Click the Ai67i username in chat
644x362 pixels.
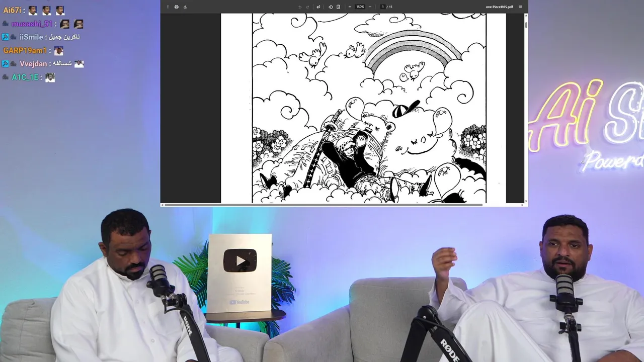(x=12, y=10)
